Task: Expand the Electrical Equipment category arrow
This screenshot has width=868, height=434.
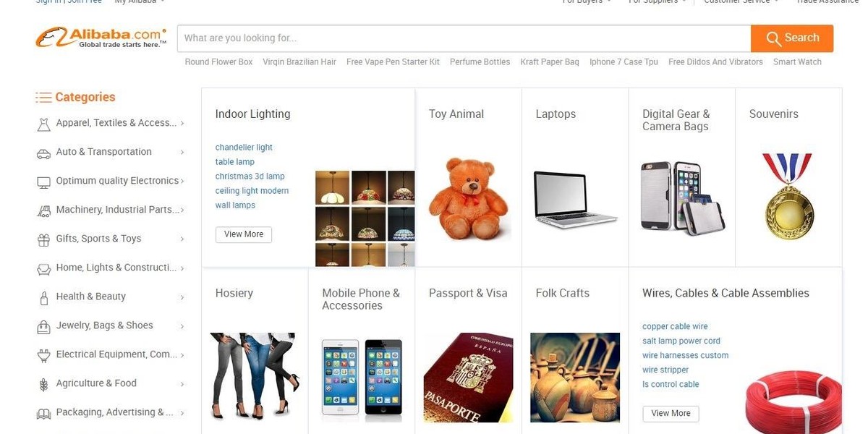Action: pos(182,355)
